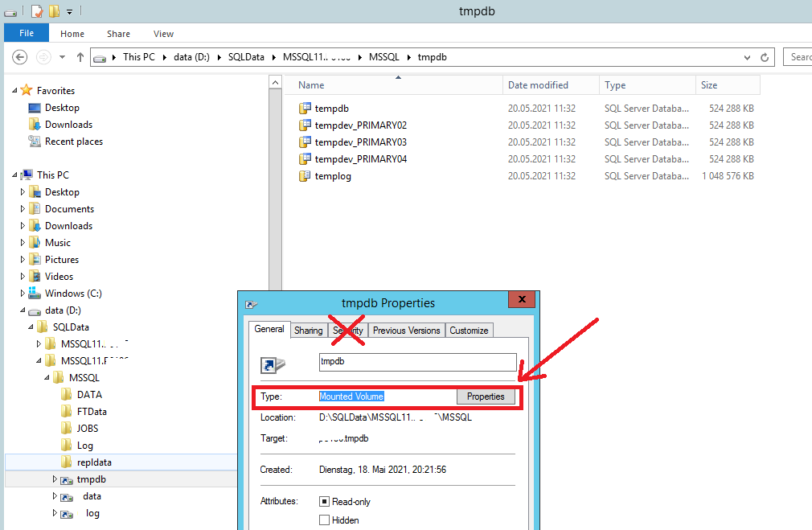
Task: Open the Previous Versions tab
Action: [x=407, y=330]
